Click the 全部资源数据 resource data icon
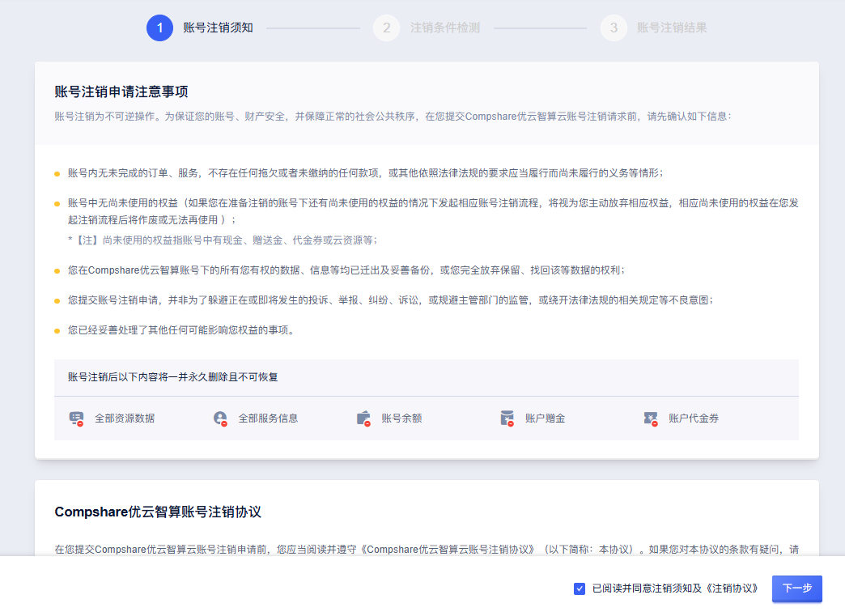Screen dimensions: 845x616 [x=77, y=418]
